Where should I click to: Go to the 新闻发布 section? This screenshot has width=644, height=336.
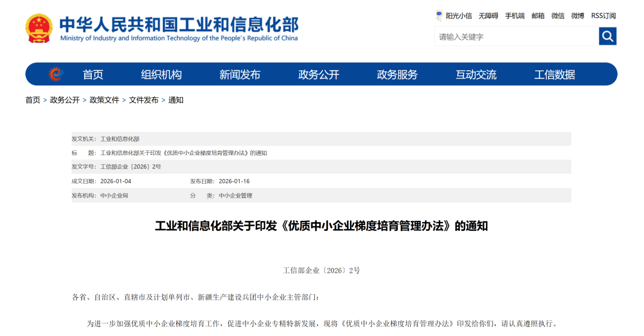click(240, 75)
